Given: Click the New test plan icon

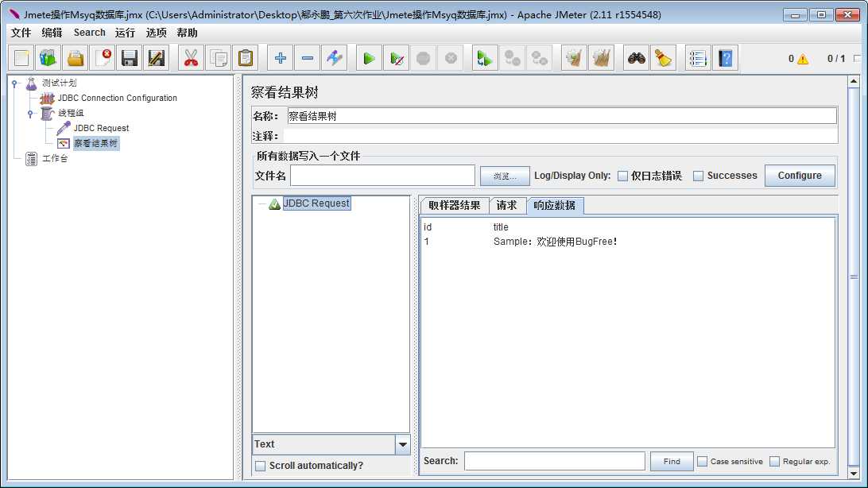Looking at the screenshot, I should coord(21,58).
